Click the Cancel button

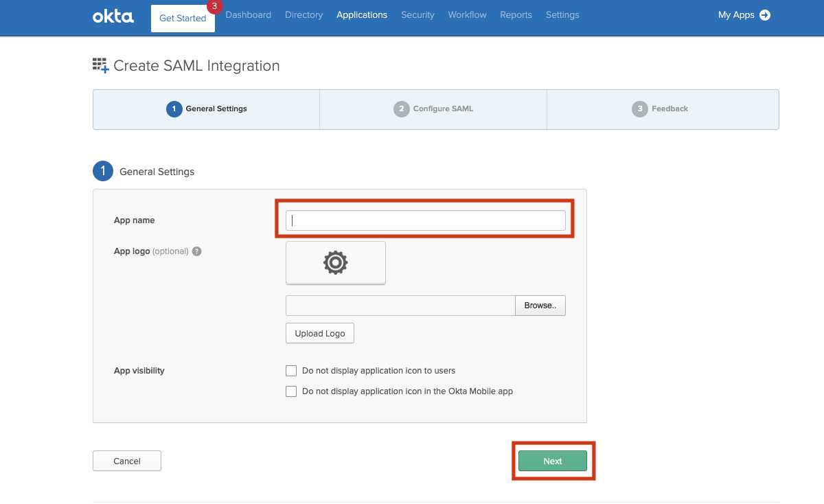click(127, 461)
